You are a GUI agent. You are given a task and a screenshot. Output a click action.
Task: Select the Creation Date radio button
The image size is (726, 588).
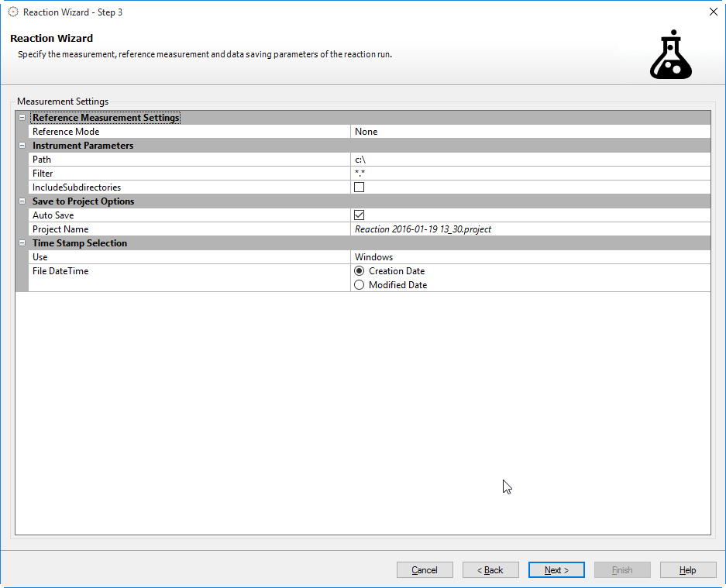(x=359, y=271)
